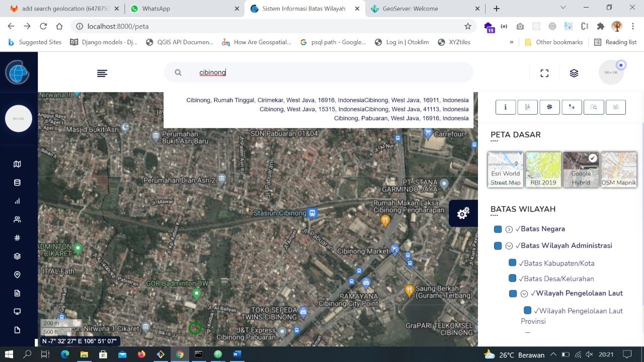Toggle Batas Desa/Kelurahan layer checkbox
Screen dimensions: 644x362
click(513, 278)
